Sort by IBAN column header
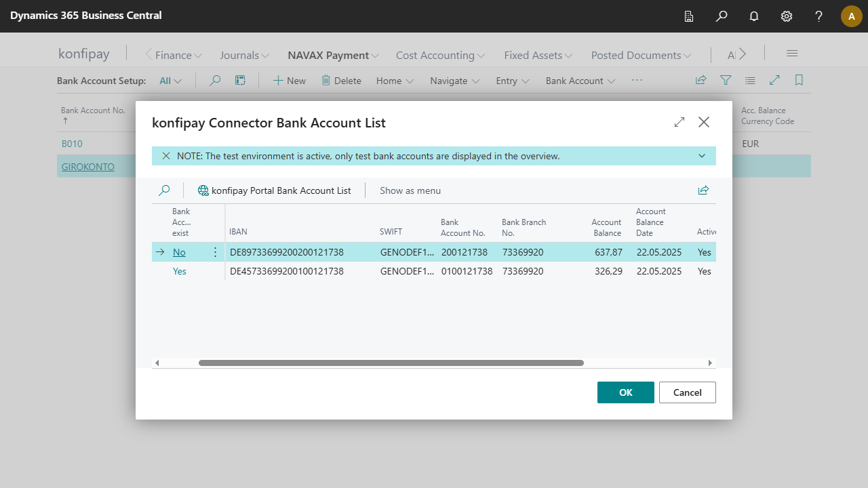Screen dimensions: 868x488 [x=239, y=232]
